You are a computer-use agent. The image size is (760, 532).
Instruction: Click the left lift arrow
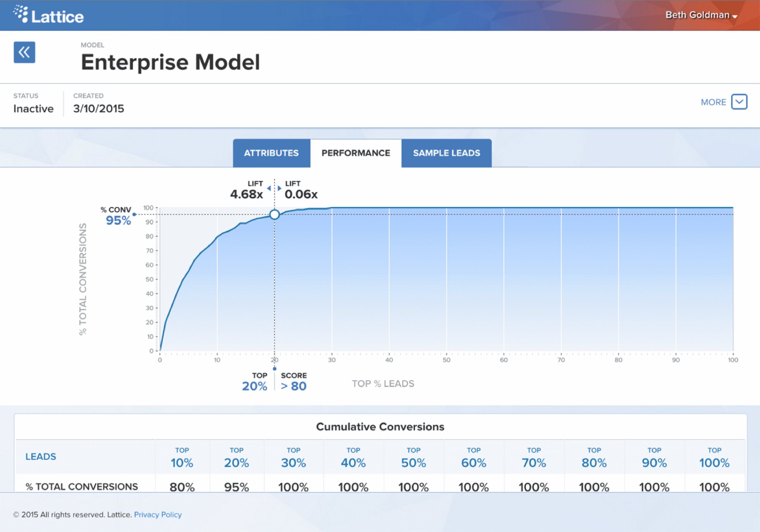[269, 188]
